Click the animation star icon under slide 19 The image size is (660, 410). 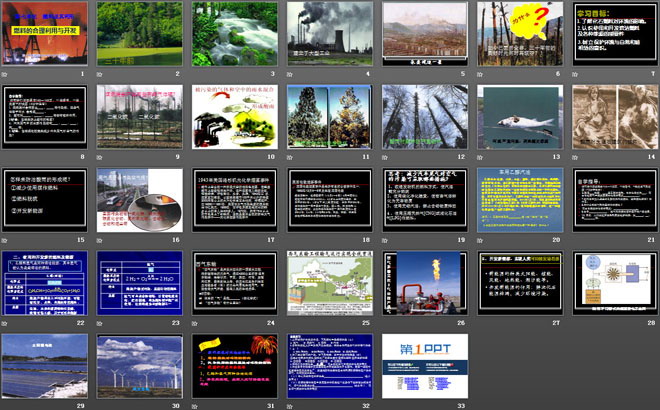click(x=386, y=240)
